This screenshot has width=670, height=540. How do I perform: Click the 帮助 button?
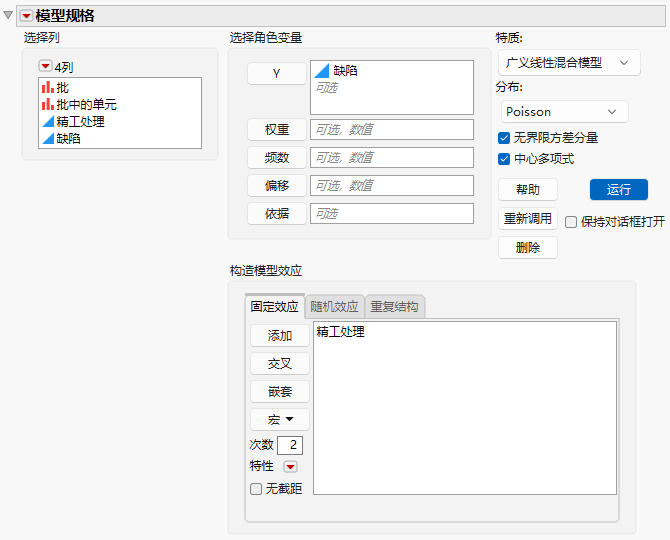click(x=528, y=189)
